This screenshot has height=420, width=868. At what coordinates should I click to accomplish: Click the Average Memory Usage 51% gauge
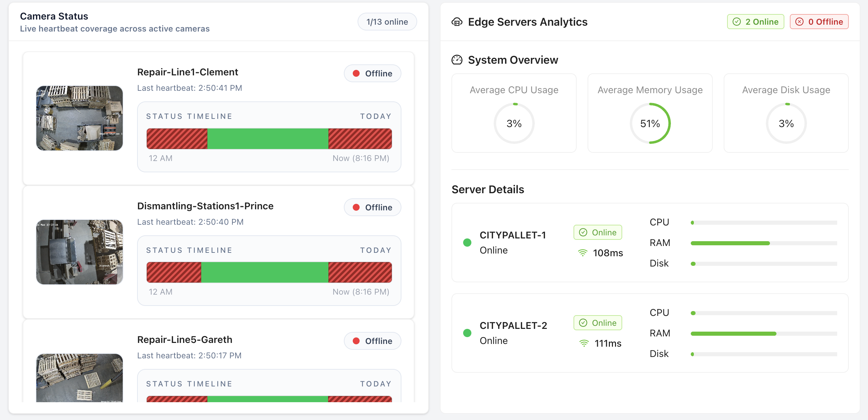coord(650,123)
